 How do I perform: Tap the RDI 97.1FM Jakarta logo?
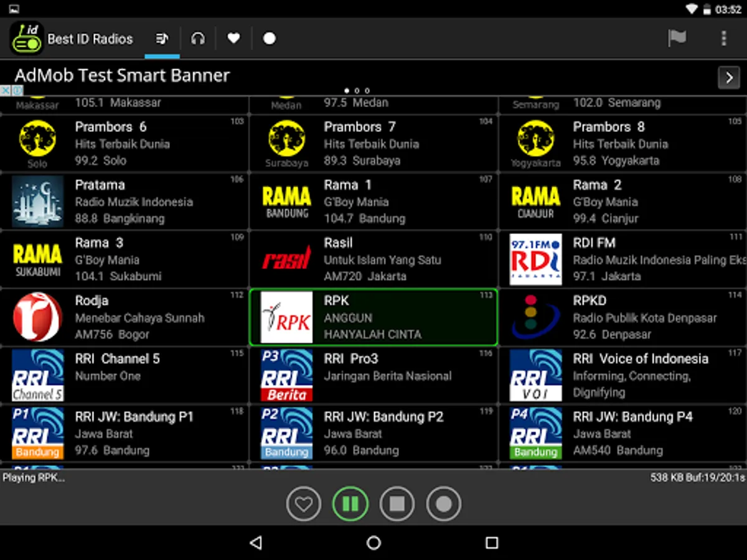click(535, 259)
